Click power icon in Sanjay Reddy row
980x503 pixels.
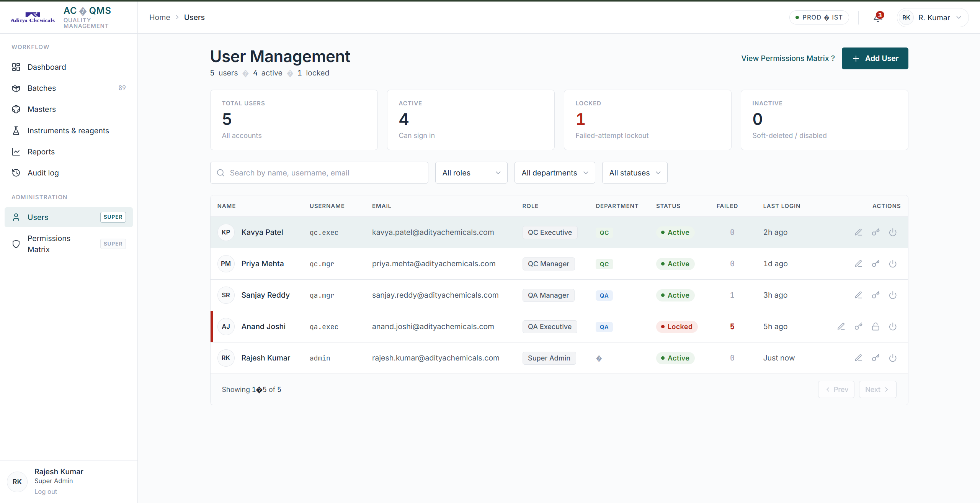tap(893, 295)
